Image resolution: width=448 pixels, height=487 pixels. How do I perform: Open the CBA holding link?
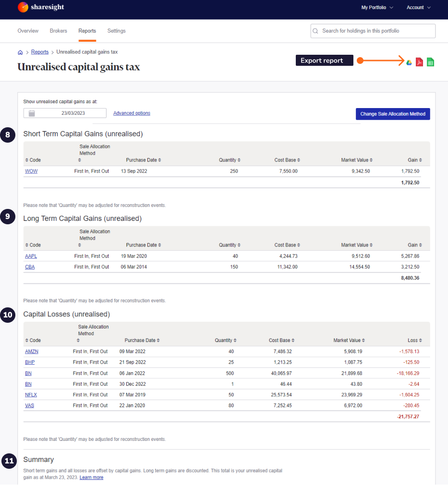(x=30, y=267)
